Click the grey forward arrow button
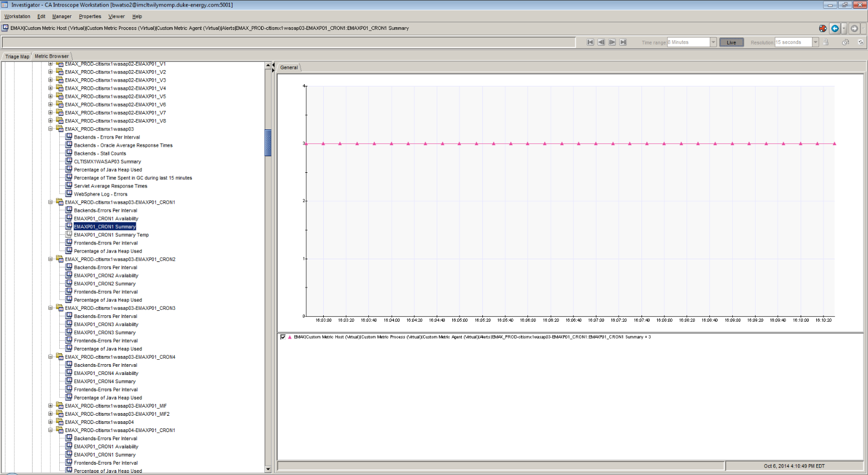Viewport: 868px width, 475px height. 854,28
